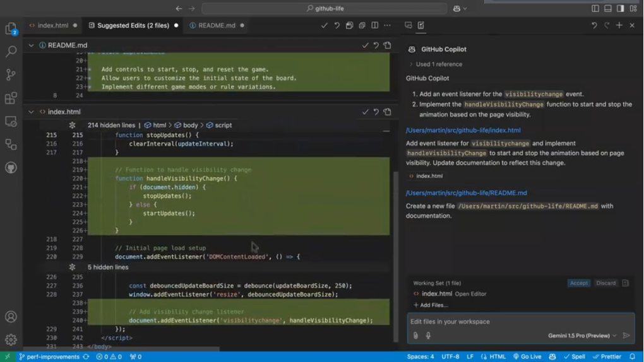Select html breadcrumb item
Image resolution: width=644 pixels, height=362 pixels.
155,125
